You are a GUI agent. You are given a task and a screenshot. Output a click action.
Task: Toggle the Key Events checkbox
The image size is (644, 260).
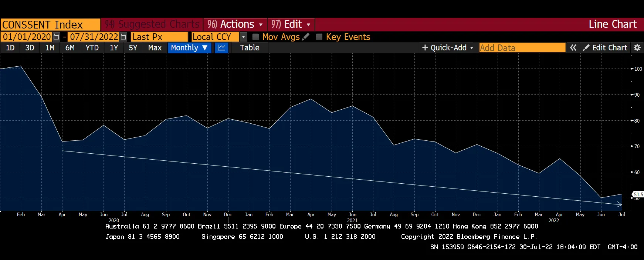(319, 37)
